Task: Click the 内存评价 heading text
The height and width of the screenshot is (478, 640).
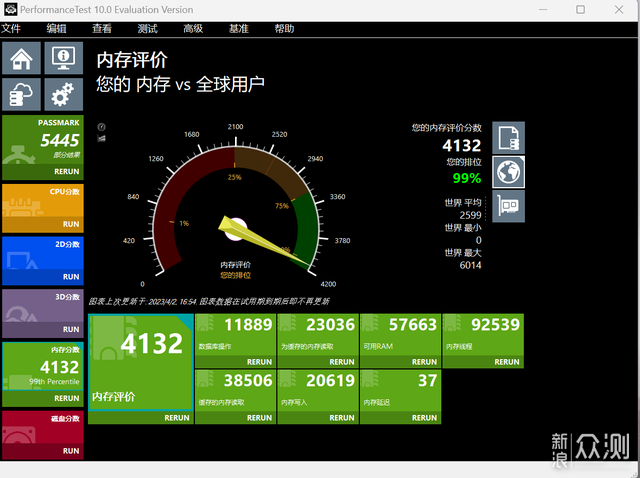Action: 132,60
